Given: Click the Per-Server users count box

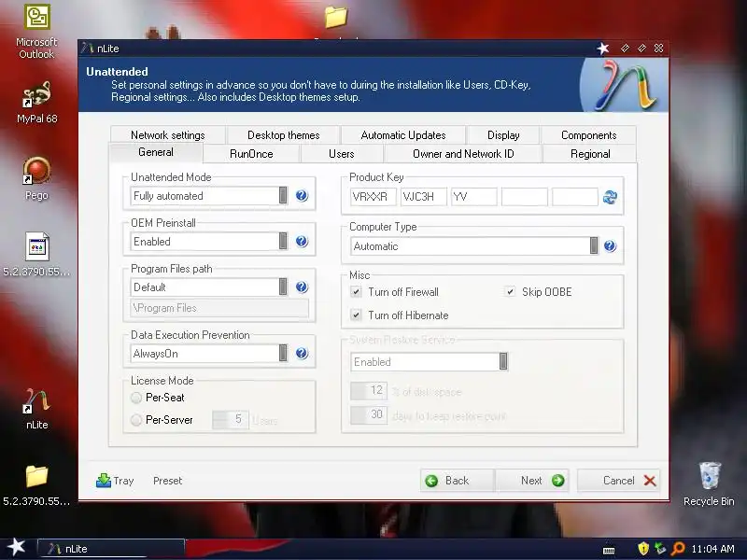Looking at the screenshot, I should pyautogui.click(x=231, y=419).
